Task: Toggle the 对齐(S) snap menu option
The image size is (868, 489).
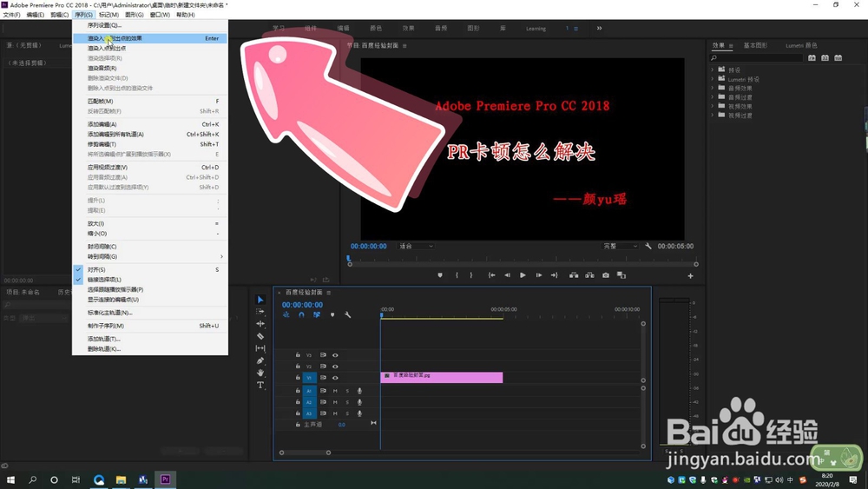Action: coord(149,270)
